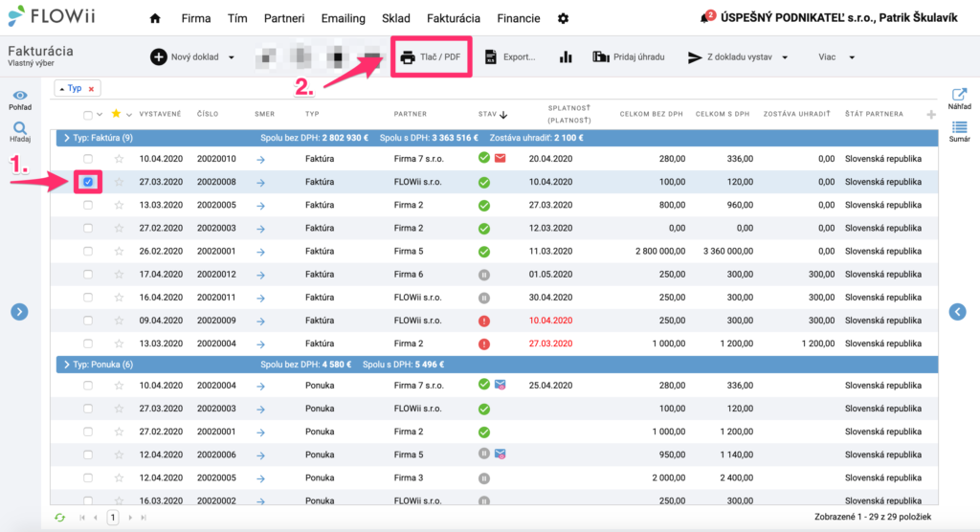The width and height of the screenshot is (980, 532).
Task: Open the Hľadaj search magnifier icon
Action: coord(20,132)
